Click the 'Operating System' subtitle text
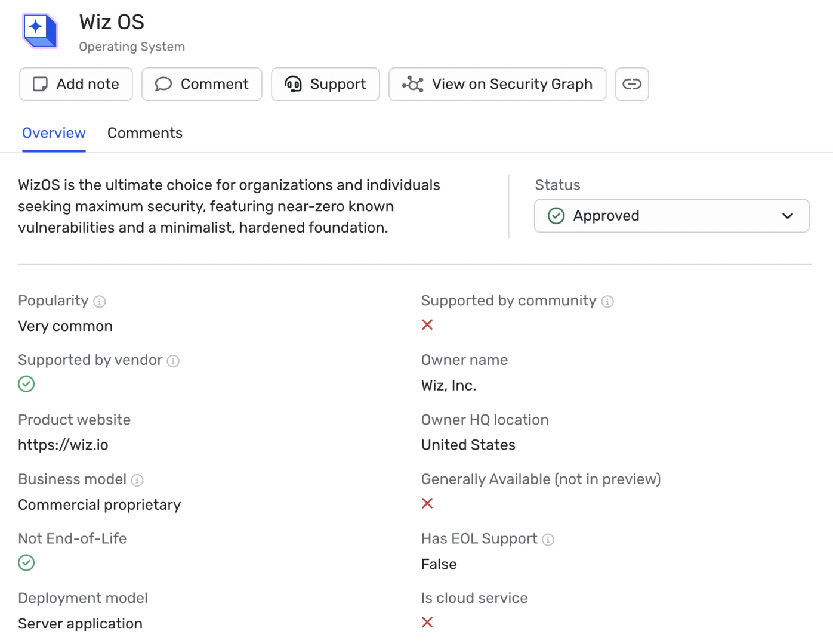Screen dimensions: 833x644 pyautogui.click(x=132, y=47)
